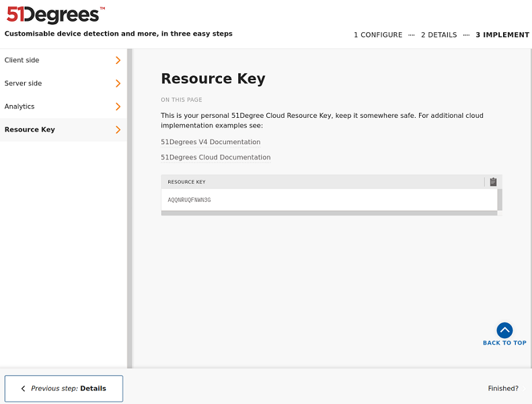Click the Back to Top arrow icon
The height and width of the screenshot is (404, 532).
[504, 330]
